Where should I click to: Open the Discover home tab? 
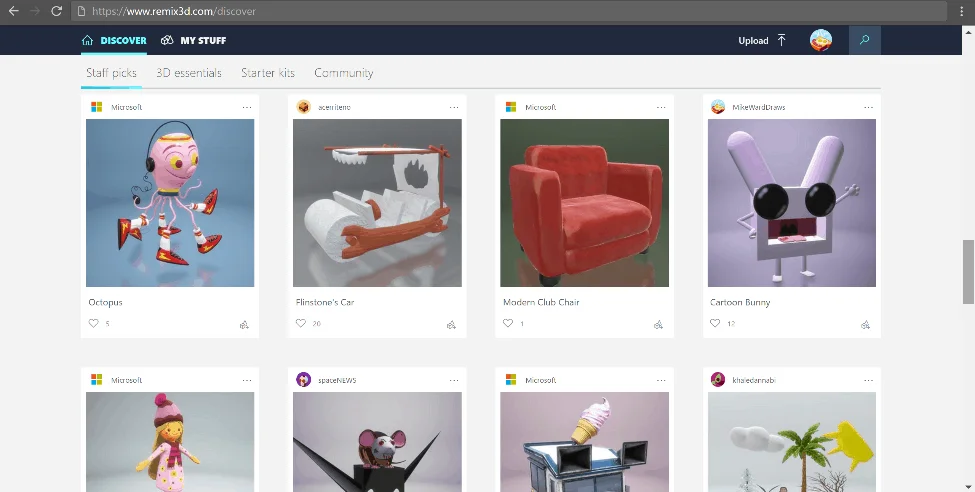point(114,40)
